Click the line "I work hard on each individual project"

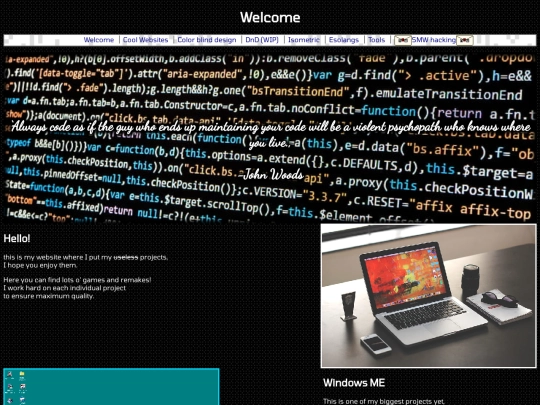pyautogui.click(x=64, y=288)
